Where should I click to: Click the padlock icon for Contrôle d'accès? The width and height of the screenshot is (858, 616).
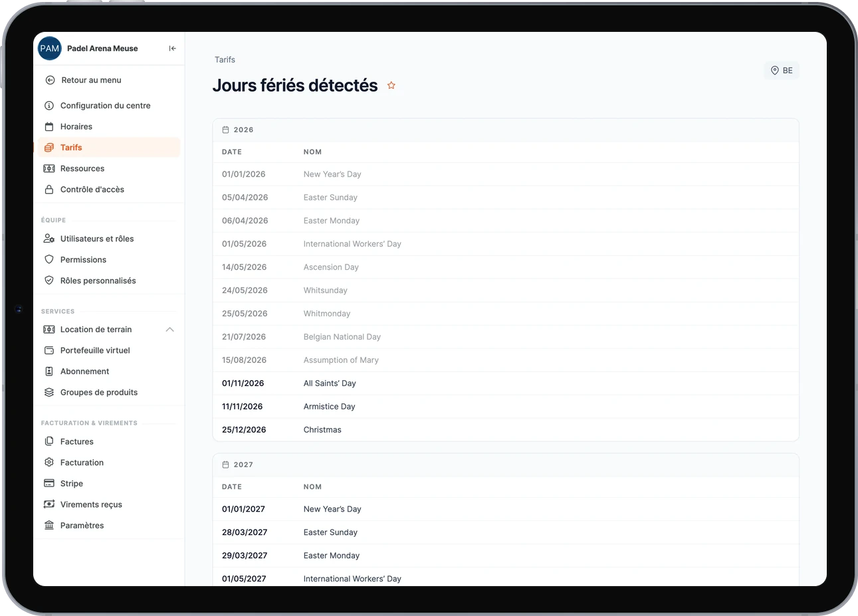(49, 189)
